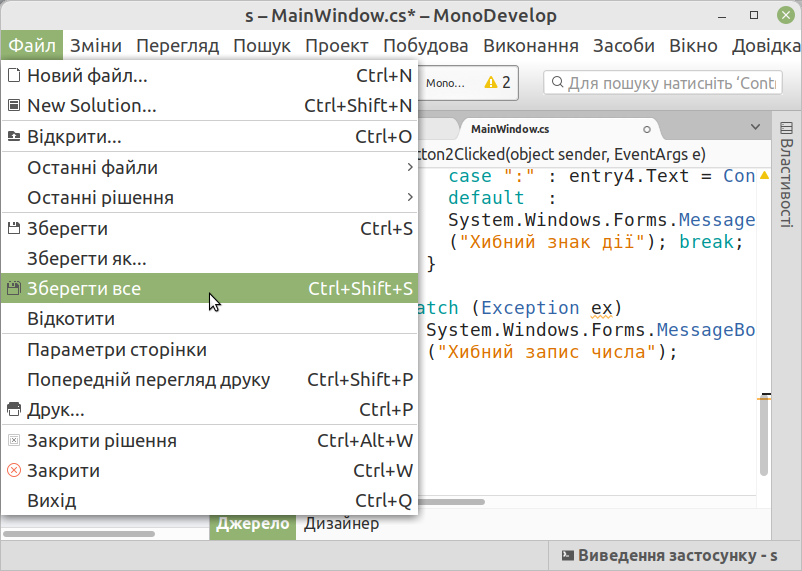Screen dimensions: 802x571
Task: Click the break keyword in code
Action: click(705, 241)
